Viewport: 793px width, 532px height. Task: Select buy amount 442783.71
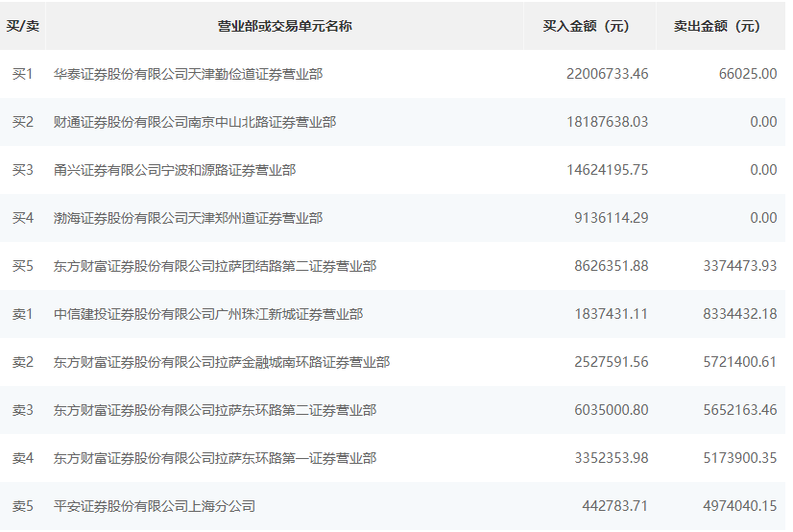[615, 506]
